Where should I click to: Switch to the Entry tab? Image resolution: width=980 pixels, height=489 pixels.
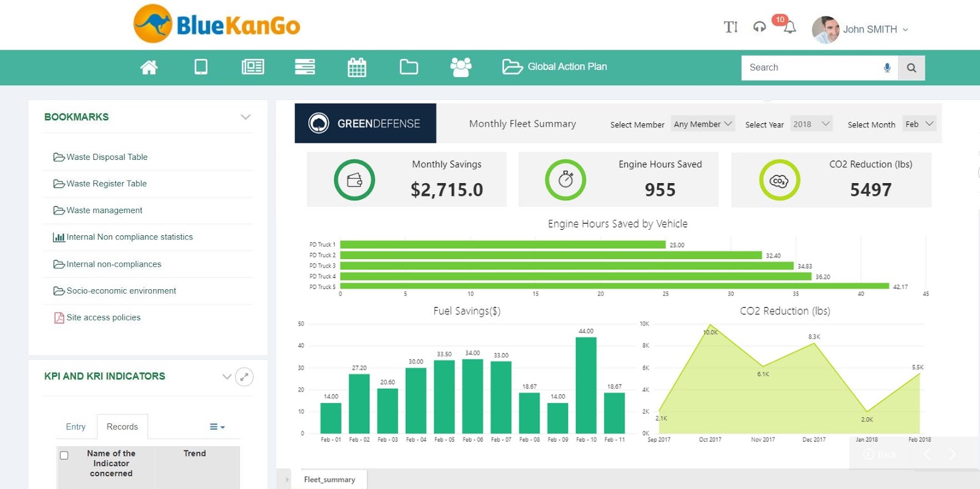(76, 426)
